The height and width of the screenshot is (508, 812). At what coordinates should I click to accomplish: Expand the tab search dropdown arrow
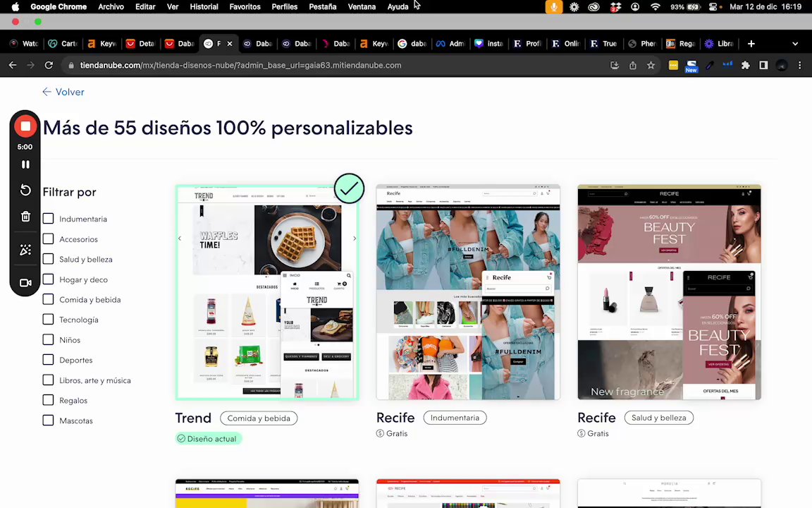pos(795,44)
